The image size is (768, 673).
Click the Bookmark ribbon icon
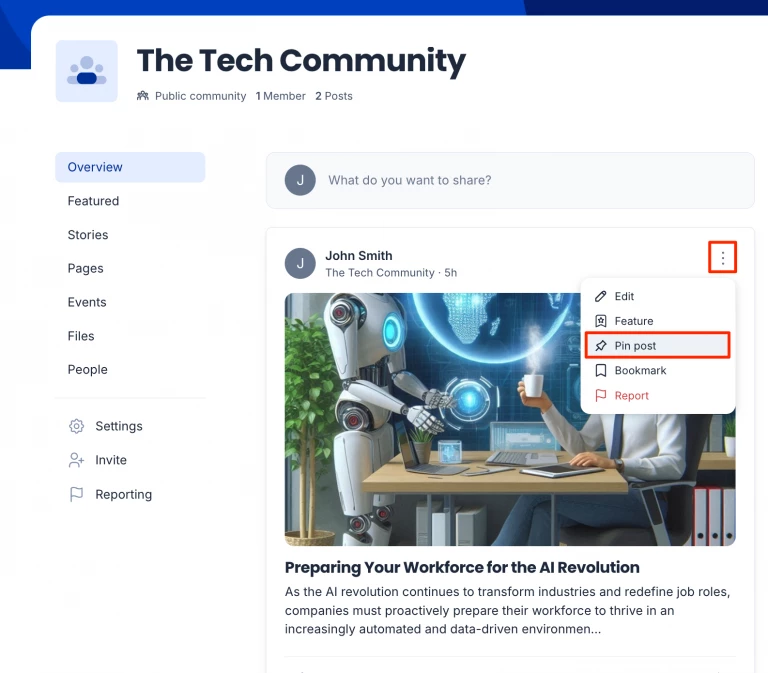point(600,370)
